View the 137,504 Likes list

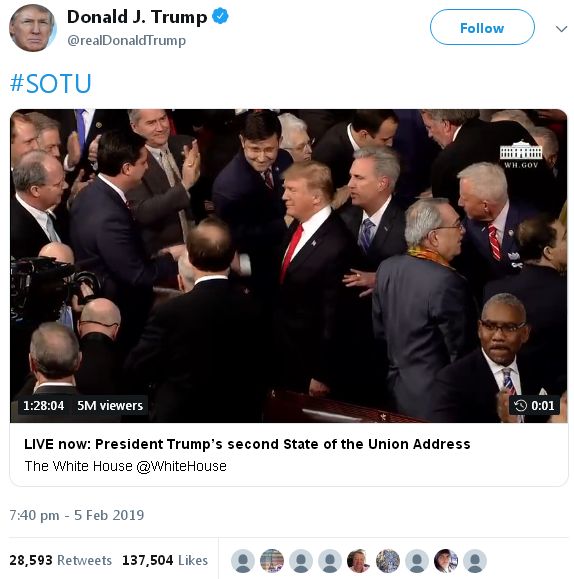(x=165, y=560)
